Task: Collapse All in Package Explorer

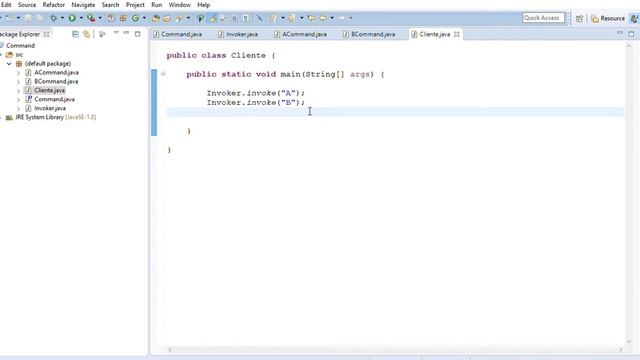Action: point(75,34)
